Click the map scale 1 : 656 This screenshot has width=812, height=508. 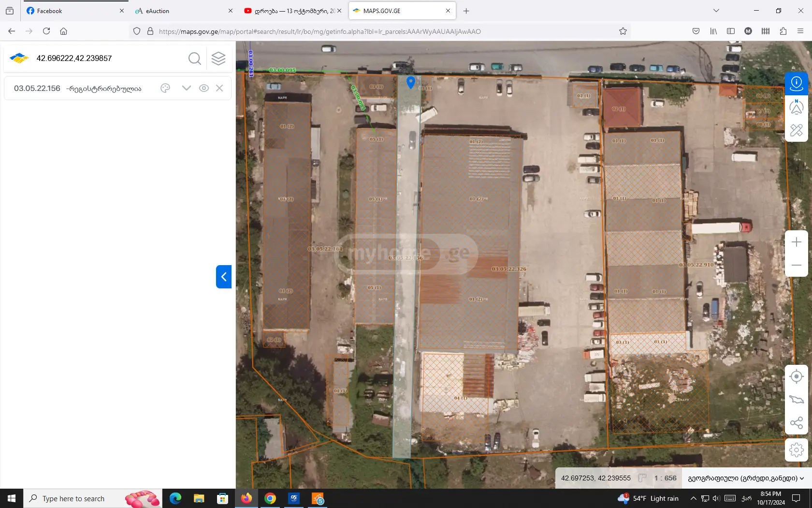coord(665,478)
